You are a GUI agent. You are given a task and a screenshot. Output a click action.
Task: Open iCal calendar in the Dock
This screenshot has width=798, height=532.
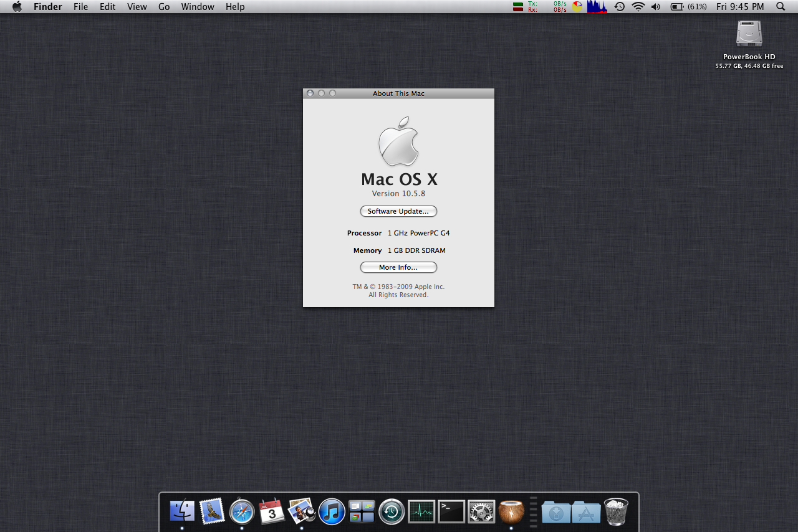(272, 511)
